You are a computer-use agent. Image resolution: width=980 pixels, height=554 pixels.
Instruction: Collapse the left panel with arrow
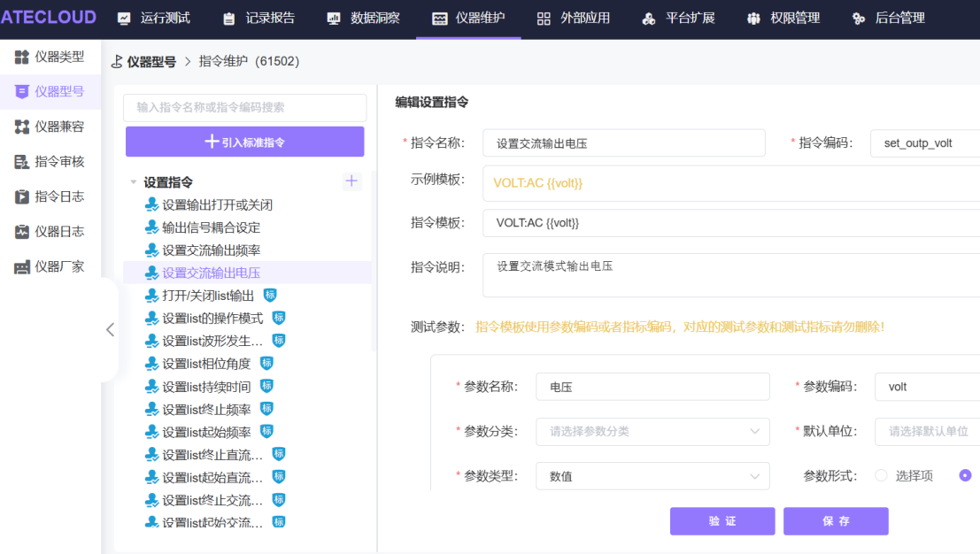pyautogui.click(x=110, y=329)
